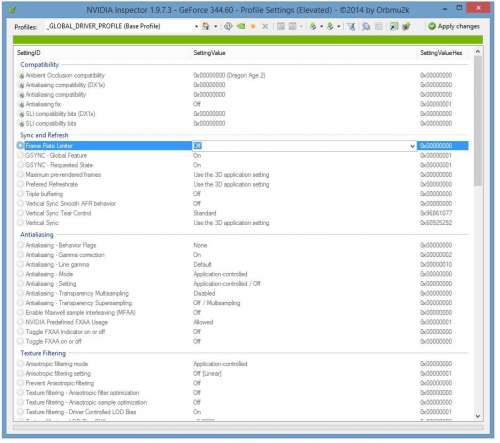Open the remove application dropdown arrow

[301, 26]
